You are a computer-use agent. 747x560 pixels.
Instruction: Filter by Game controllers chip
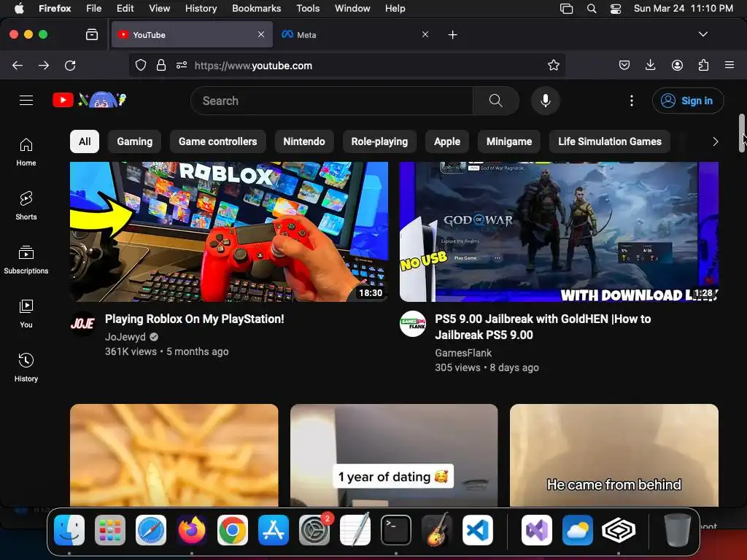217,141
